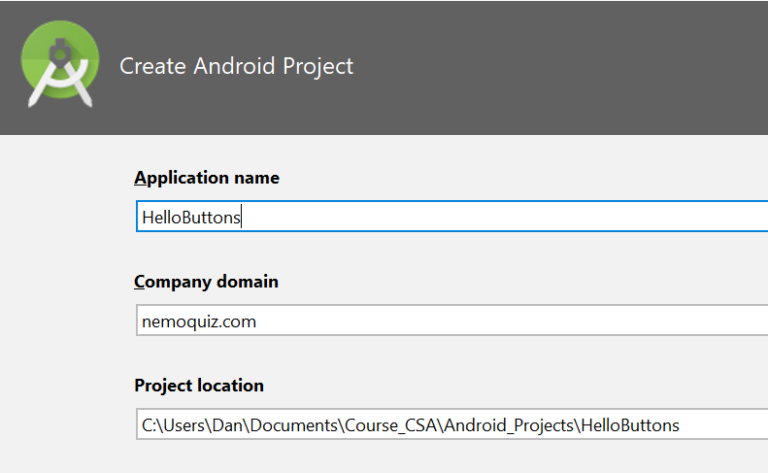Click the "Project location" label
Image resolution: width=768 pixels, height=473 pixels.
(x=199, y=386)
